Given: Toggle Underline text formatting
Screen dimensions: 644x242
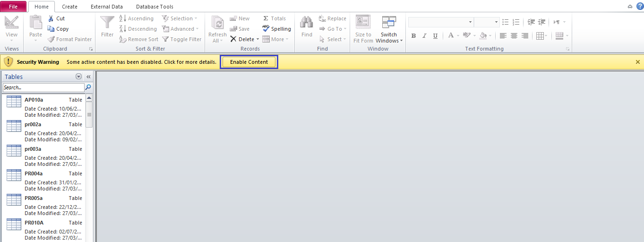Looking at the screenshot, I should tap(435, 36).
